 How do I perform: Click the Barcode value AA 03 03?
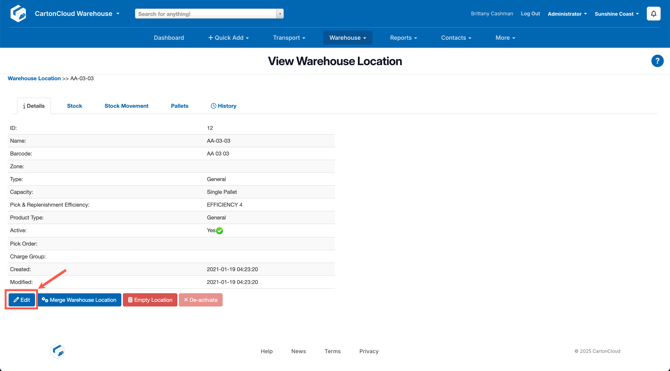click(x=218, y=153)
